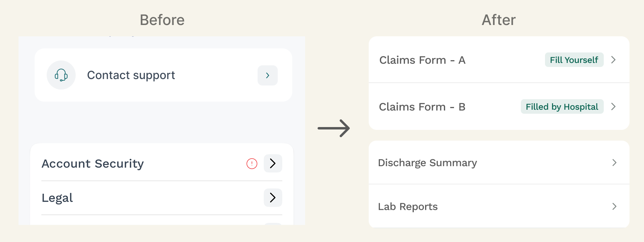The image size is (644, 242).
Task: Click the headset icon beside Contact support
Action: tap(61, 75)
